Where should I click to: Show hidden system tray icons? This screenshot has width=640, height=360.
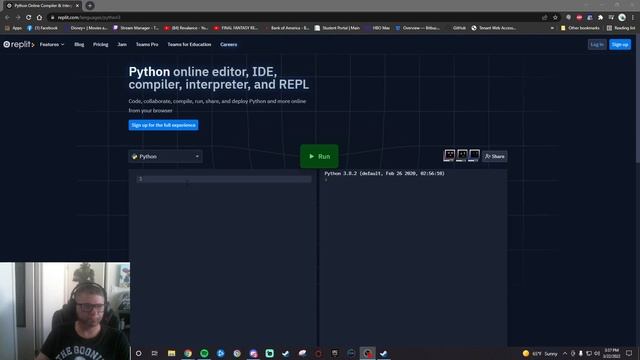(565, 353)
